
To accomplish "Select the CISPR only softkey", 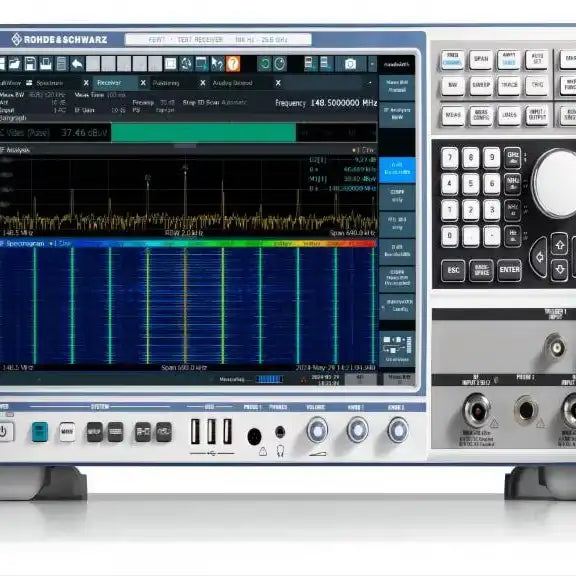I will tap(397, 196).
